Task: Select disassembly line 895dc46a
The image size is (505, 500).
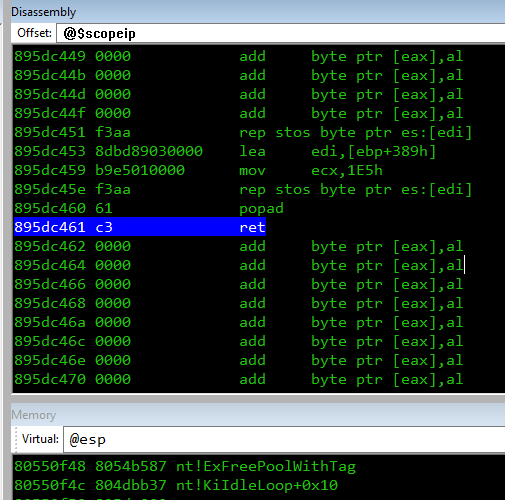Action: coord(239,322)
